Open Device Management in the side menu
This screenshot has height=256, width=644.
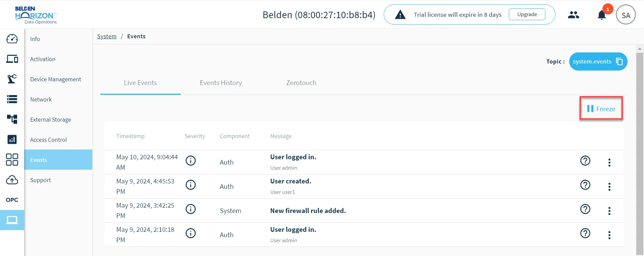coord(58,79)
